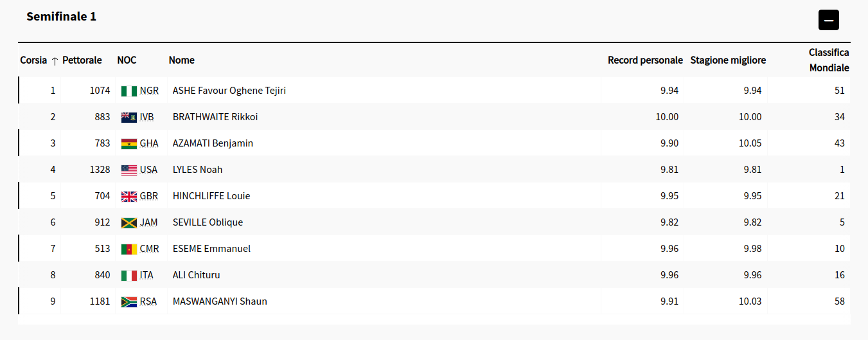The image size is (868, 340).
Task: Click the Stagione migliore column header
Action: point(728,60)
